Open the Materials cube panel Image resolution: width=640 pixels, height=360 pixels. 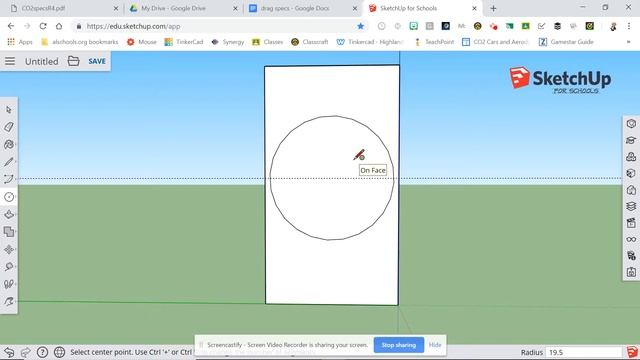(x=631, y=173)
